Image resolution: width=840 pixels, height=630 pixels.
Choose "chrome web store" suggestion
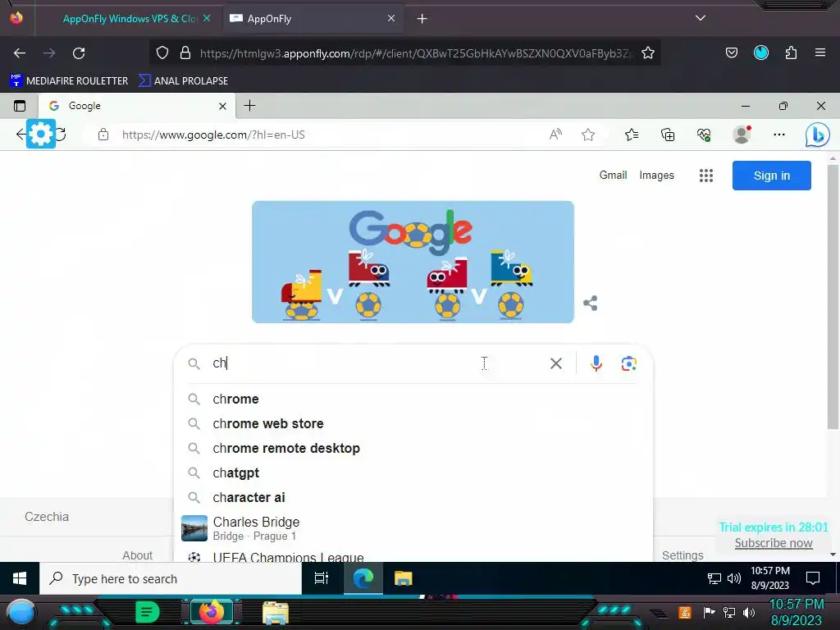click(413, 424)
